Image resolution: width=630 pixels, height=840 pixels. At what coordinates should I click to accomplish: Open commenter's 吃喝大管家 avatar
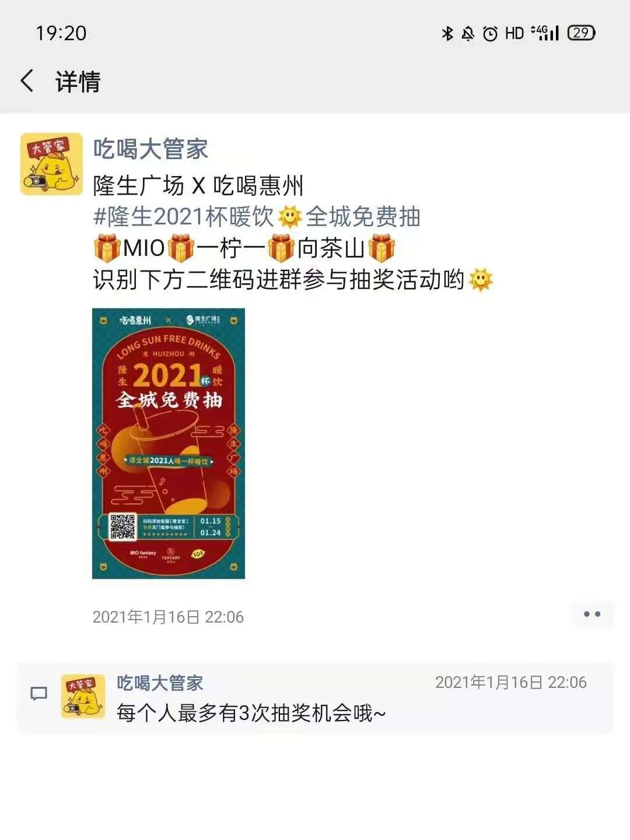click(83, 696)
